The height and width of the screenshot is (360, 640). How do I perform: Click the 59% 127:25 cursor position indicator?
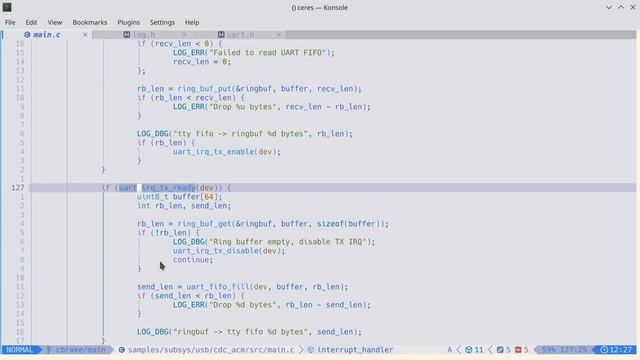(x=565, y=350)
